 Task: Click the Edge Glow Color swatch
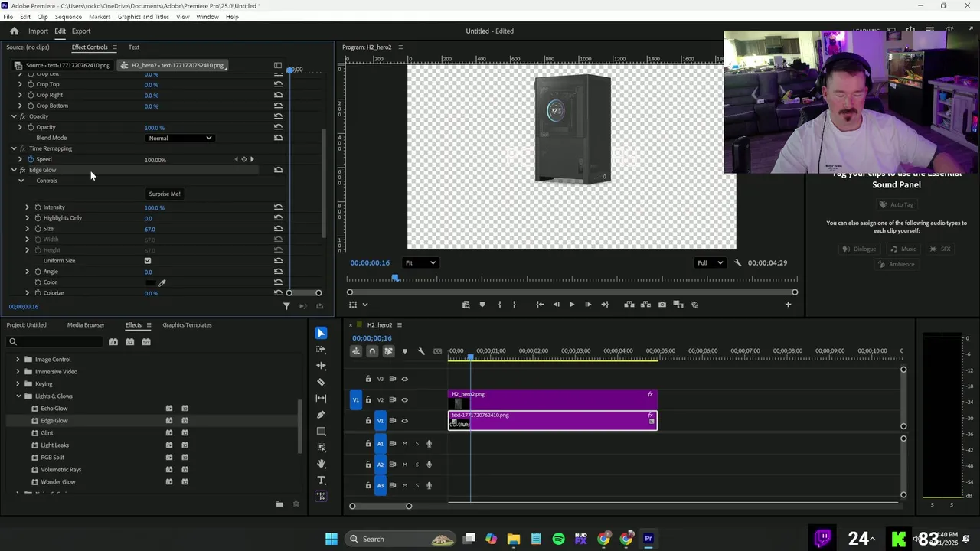pyautogui.click(x=152, y=282)
